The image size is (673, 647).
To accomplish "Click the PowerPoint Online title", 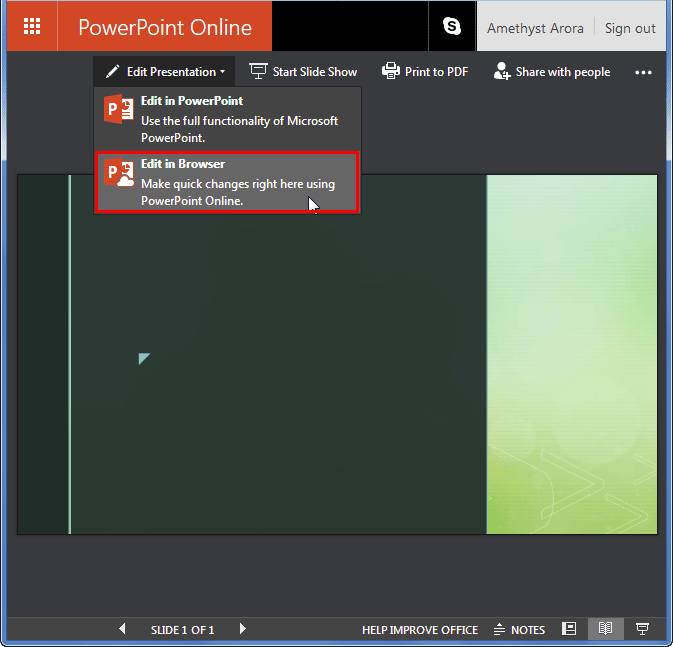I will (165, 27).
